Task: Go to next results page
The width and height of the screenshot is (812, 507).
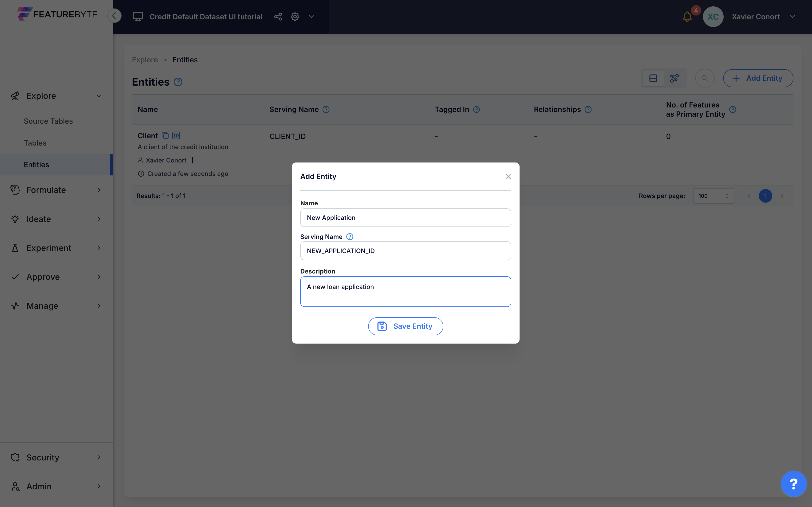Action: (x=782, y=196)
